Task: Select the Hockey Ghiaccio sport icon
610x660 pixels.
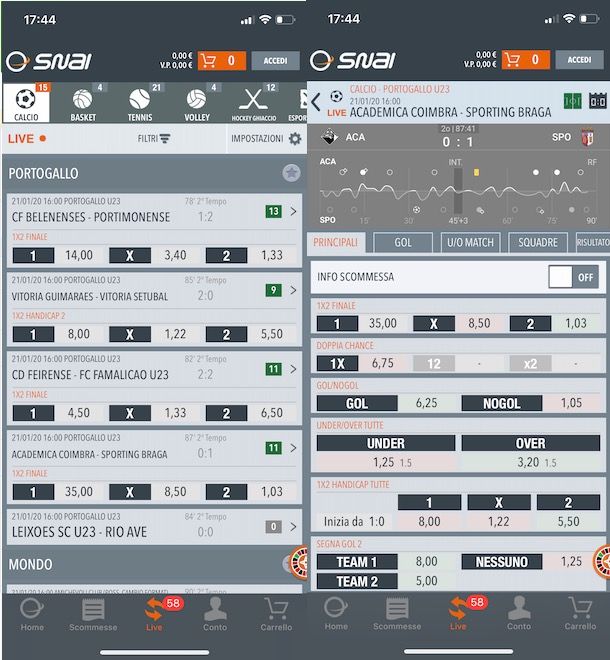Action: tap(253, 103)
